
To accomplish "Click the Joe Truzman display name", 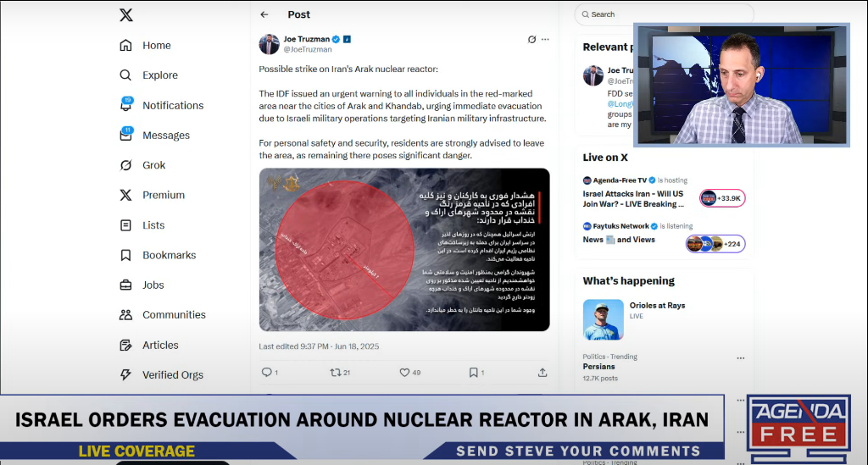I will click(x=307, y=39).
